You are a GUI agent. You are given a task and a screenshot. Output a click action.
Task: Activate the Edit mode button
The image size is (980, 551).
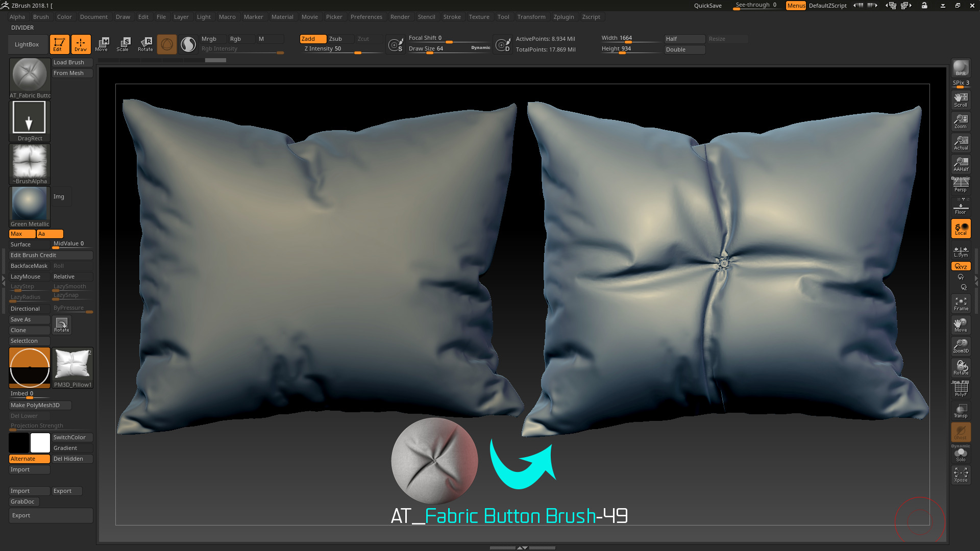(59, 44)
